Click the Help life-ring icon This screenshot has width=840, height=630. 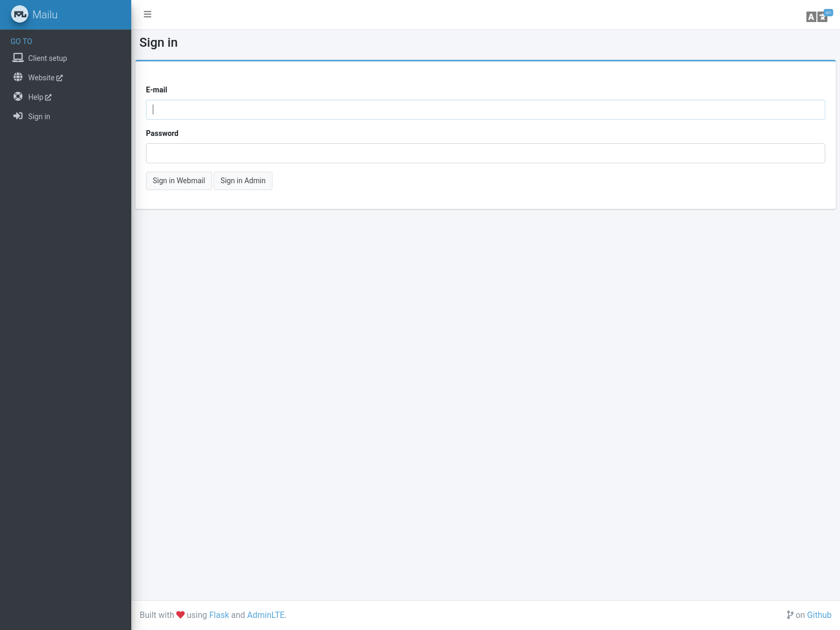tap(17, 97)
